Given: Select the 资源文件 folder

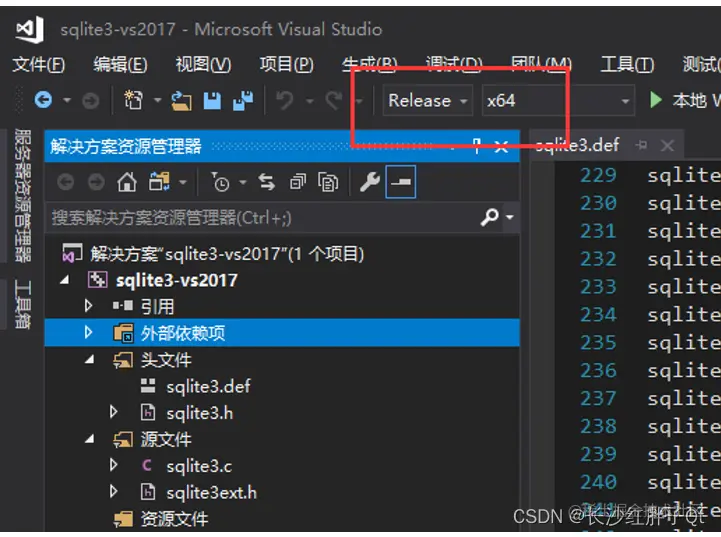Looking at the screenshot, I should point(174,519).
